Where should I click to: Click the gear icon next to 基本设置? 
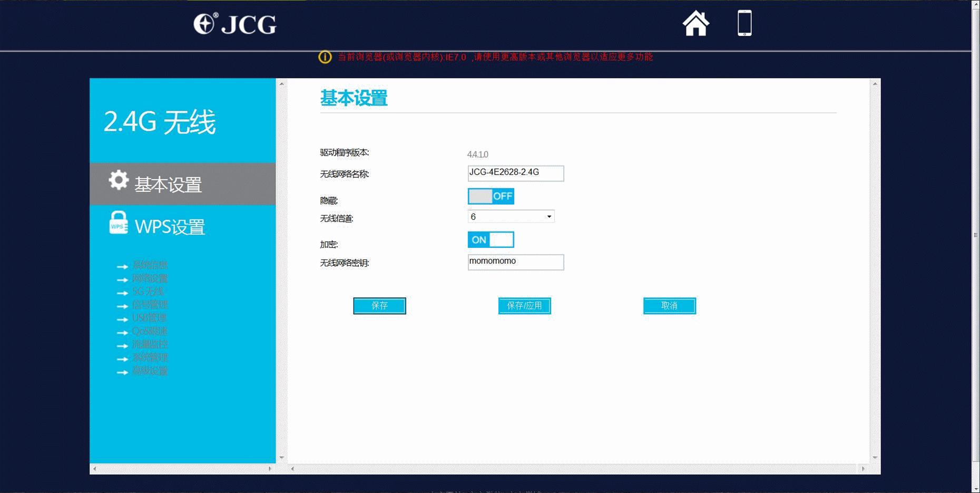click(x=117, y=180)
